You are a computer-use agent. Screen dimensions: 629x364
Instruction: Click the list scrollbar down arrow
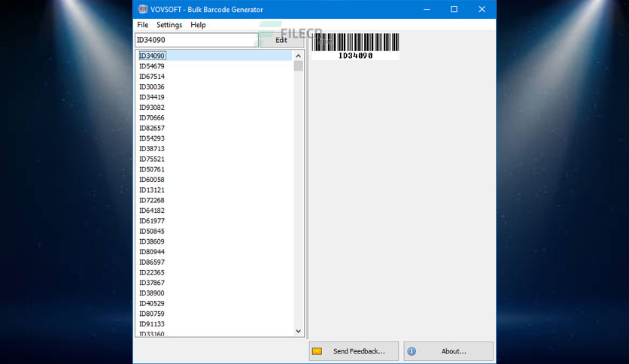coord(298,331)
